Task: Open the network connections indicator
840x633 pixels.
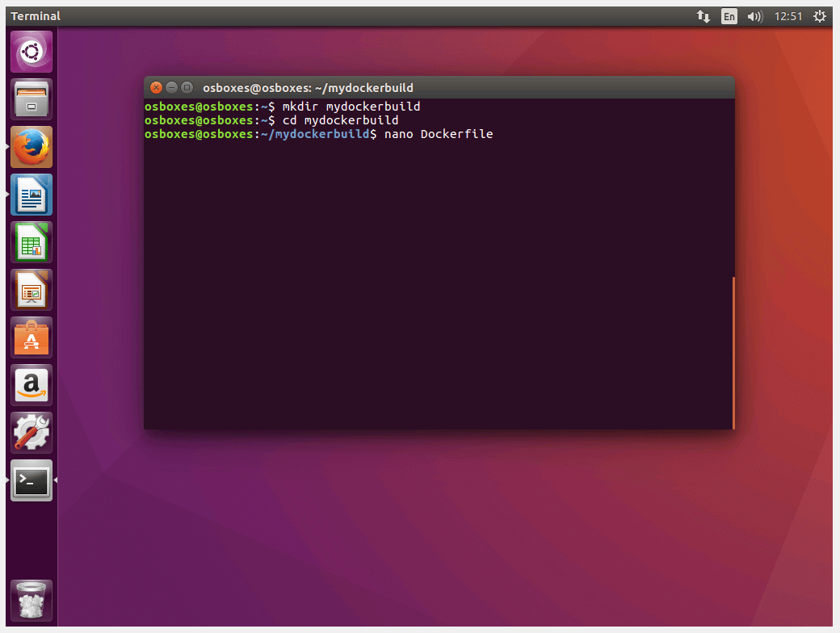Action: (x=703, y=17)
